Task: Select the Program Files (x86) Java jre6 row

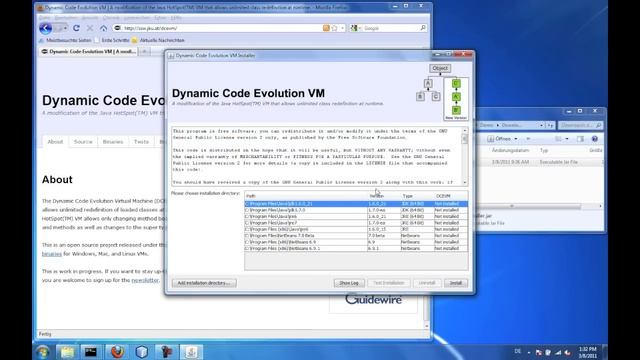Action: pyautogui.click(x=356, y=229)
